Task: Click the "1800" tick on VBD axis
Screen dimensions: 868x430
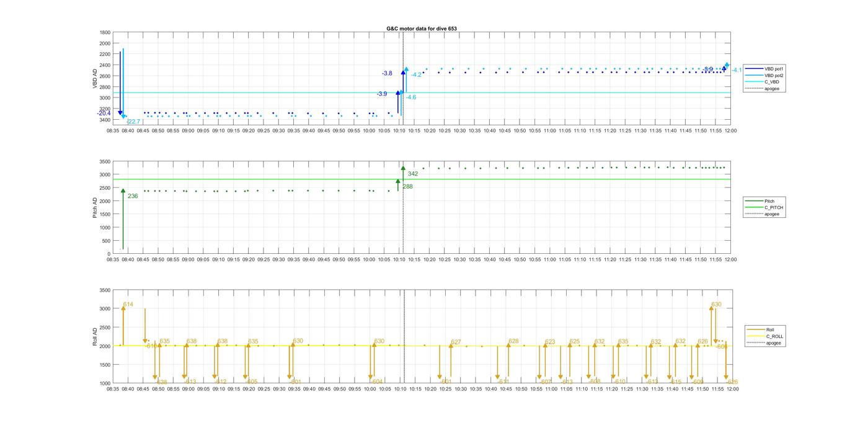Action: [105, 32]
